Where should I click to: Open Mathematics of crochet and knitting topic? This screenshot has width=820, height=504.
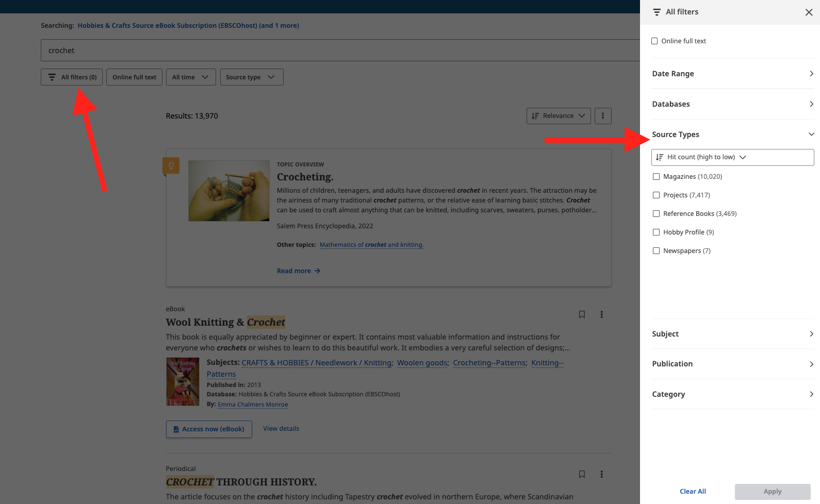click(371, 245)
